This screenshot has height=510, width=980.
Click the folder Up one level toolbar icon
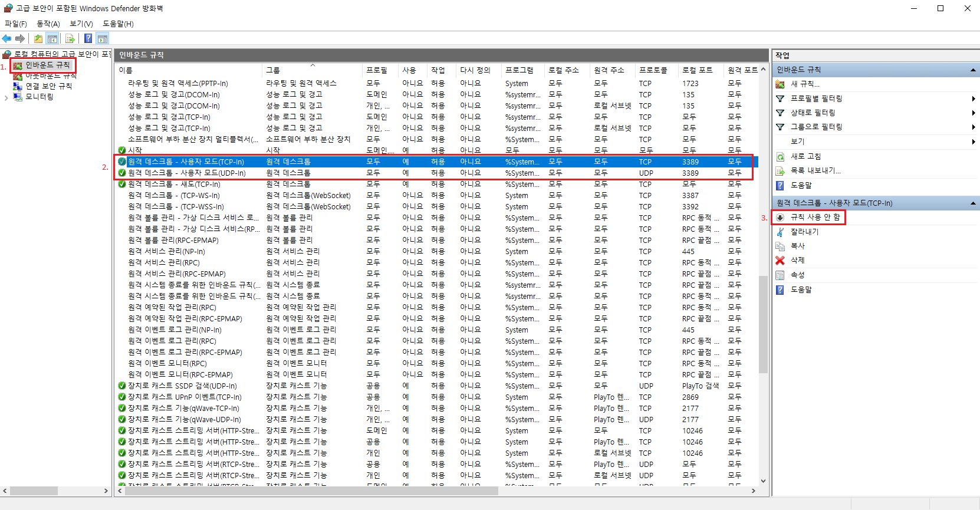pyautogui.click(x=38, y=39)
